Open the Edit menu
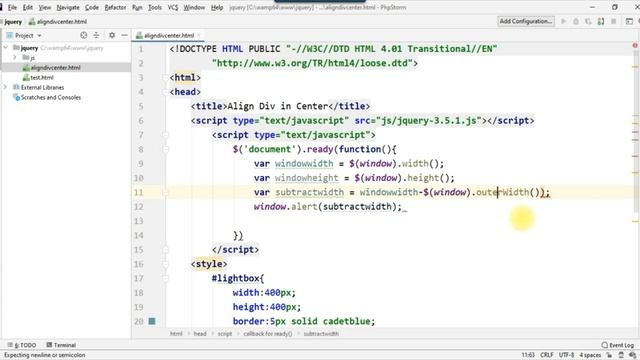 pos(28,7)
